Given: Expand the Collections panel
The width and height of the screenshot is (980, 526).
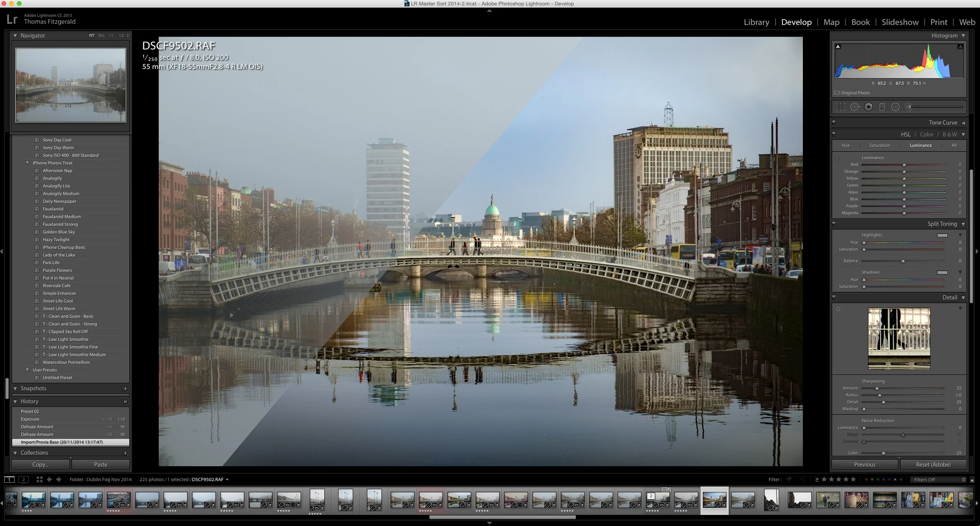Looking at the screenshot, I should (15, 453).
